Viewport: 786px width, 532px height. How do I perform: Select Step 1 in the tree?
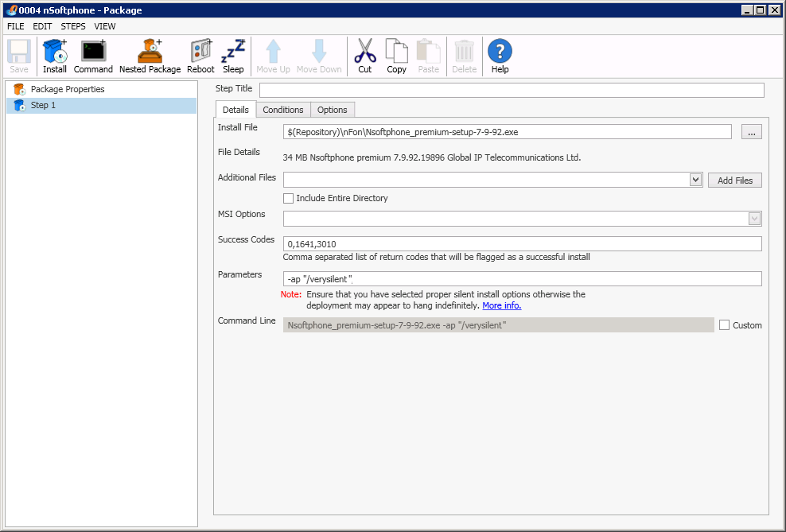coord(101,105)
